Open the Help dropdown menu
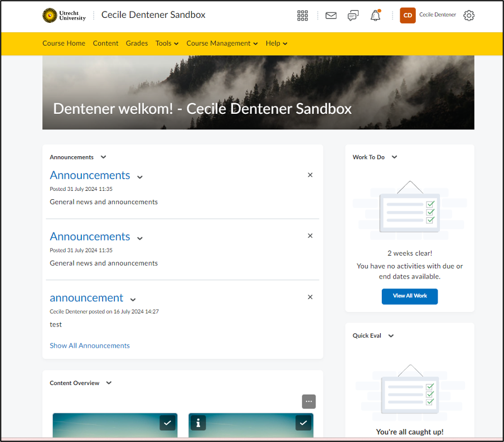Screen dimensions: 504x442 click(x=277, y=43)
